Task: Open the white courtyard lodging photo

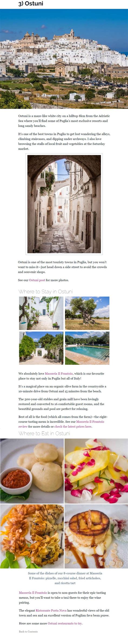Action: click(x=41, y=313)
